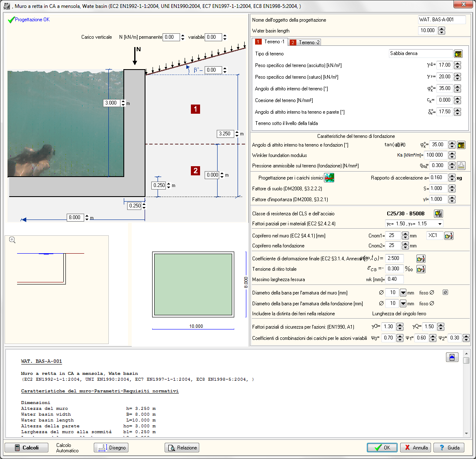Adjust the γQ safety factor spinner
The height and width of the screenshot is (459, 476).
pos(441,327)
